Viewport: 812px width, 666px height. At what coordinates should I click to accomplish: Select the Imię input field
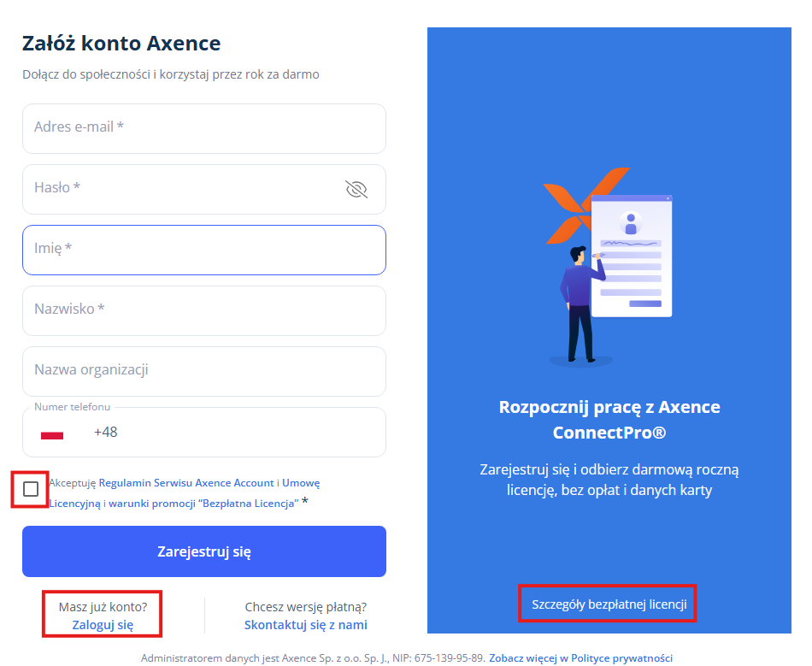203,249
